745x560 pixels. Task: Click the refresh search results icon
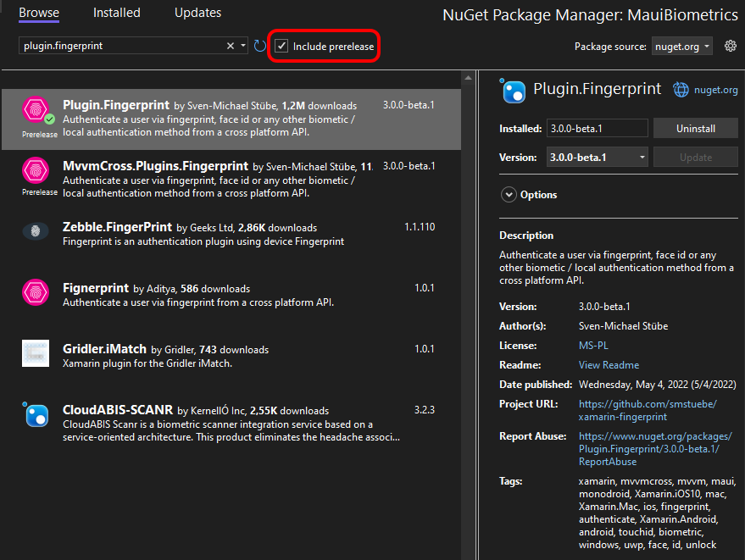point(259,46)
